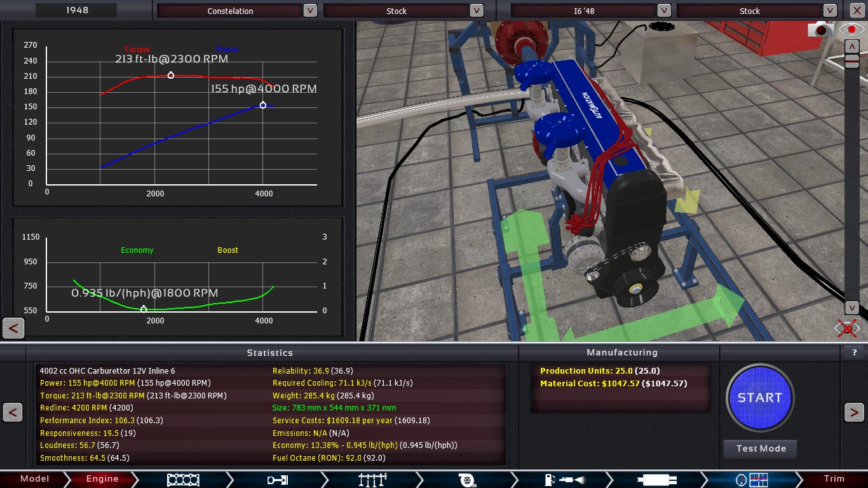Open the piston and conrod tab icon
This screenshot has width=868, height=488.
coord(278,480)
